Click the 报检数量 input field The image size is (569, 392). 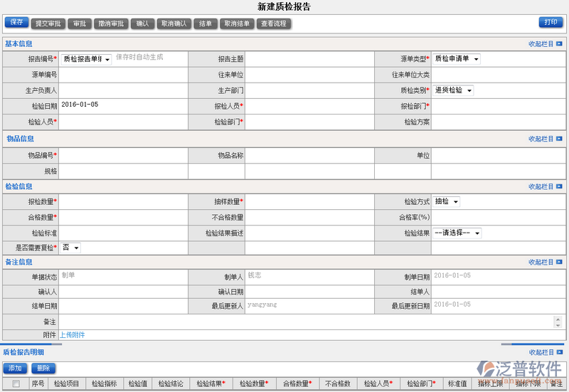pos(123,201)
